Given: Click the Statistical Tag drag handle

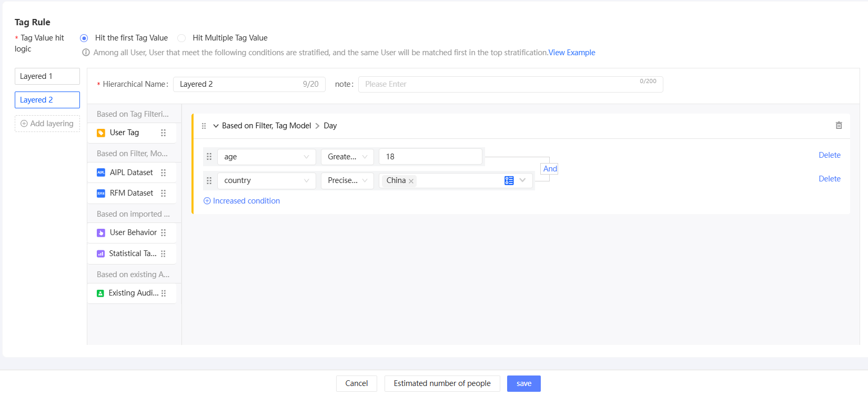Looking at the screenshot, I should pos(163,253).
